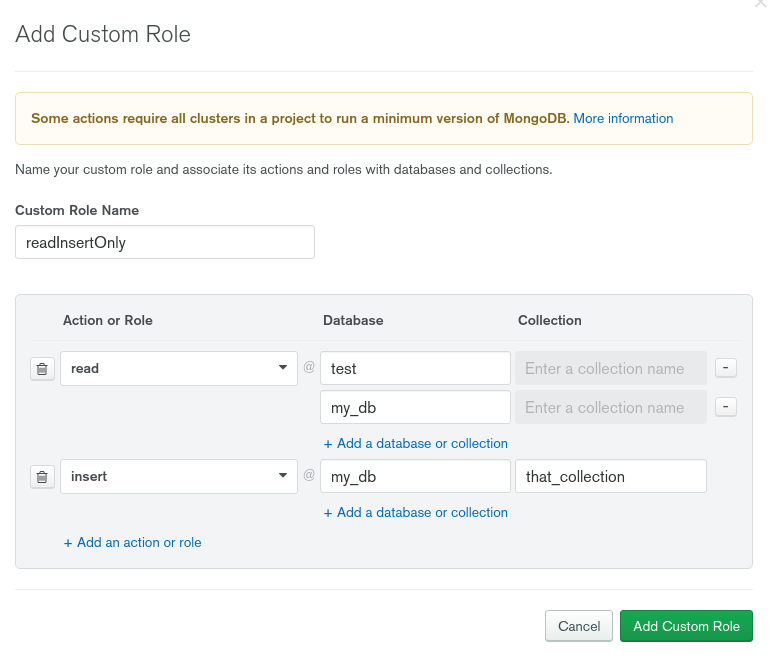This screenshot has width=771, height=659.
Task: Delete the insert action row with trash icon
Action: pos(41,477)
